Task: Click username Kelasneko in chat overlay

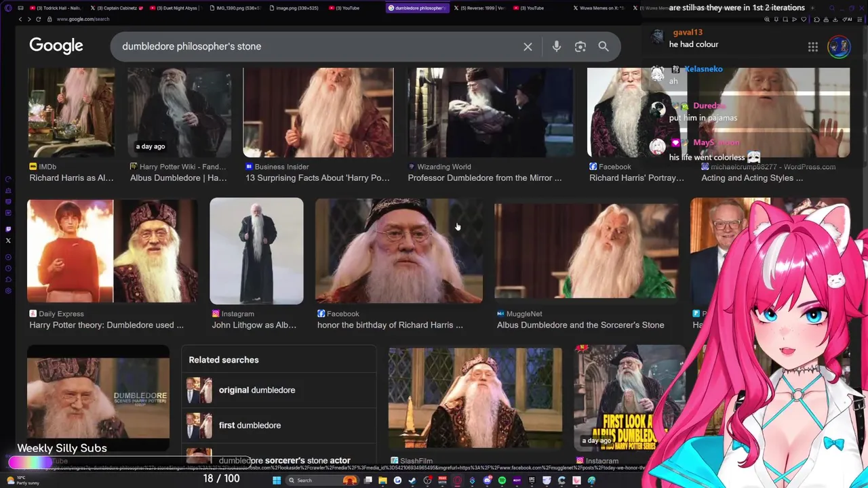Action: click(x=703, y=69)
